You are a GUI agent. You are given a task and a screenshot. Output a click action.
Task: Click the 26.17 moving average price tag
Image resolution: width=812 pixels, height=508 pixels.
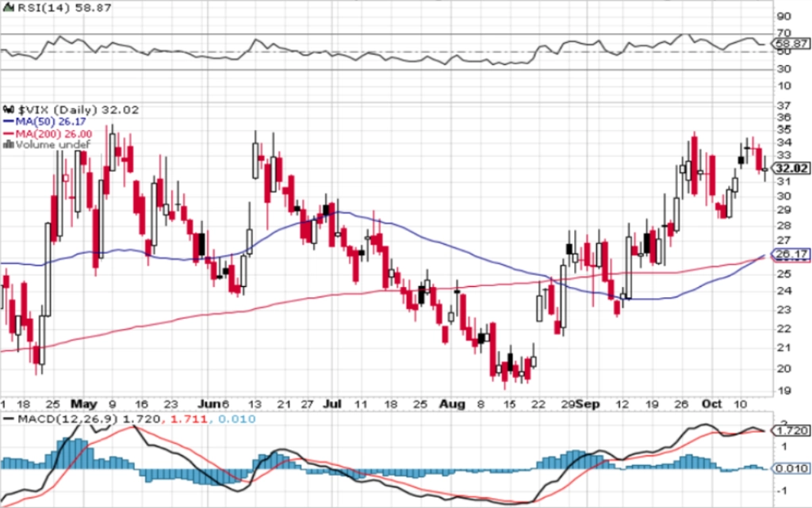coord(791,254)
